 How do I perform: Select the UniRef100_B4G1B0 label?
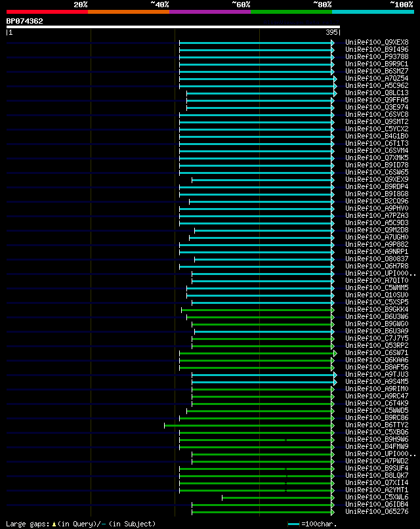tap(377, 137)
